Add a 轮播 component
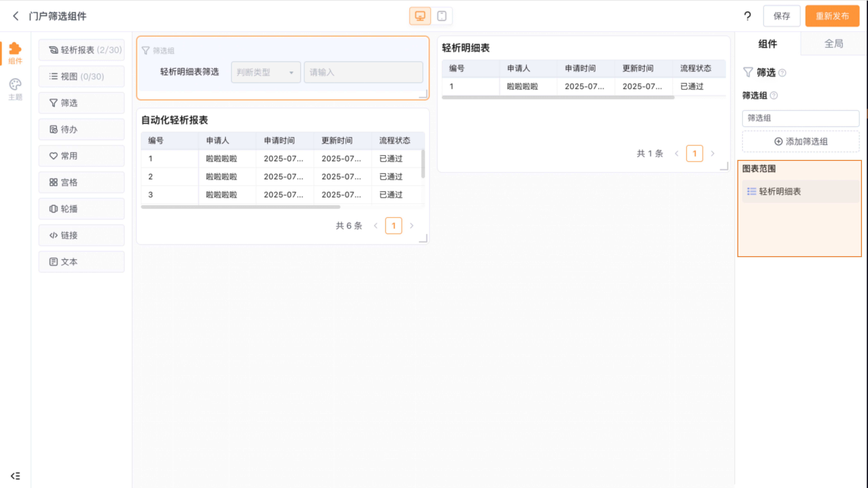 81,209
